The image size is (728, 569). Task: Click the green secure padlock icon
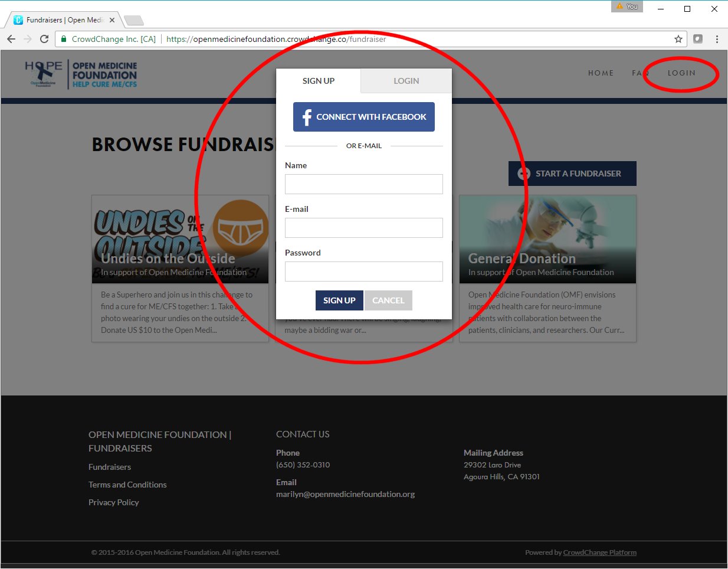click(64, 39)
